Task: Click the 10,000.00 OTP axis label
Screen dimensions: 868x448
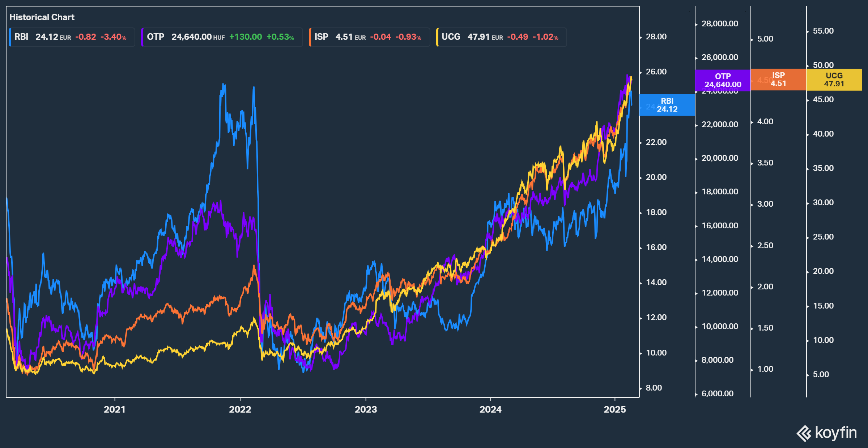Action: (720, 327)
